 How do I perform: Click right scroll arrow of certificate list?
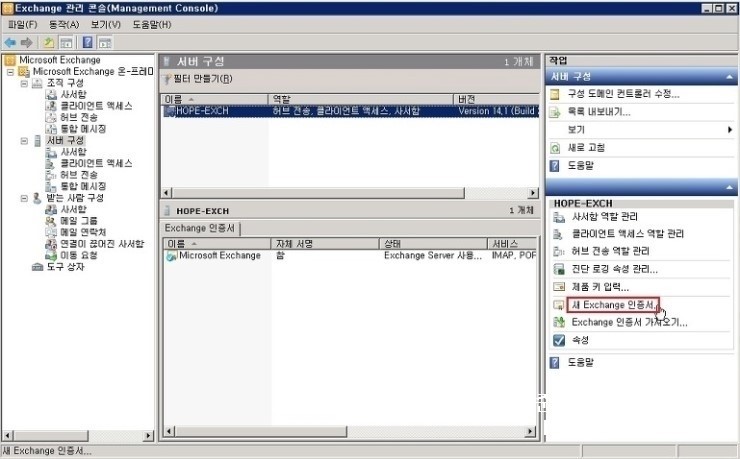coord(530,431)
